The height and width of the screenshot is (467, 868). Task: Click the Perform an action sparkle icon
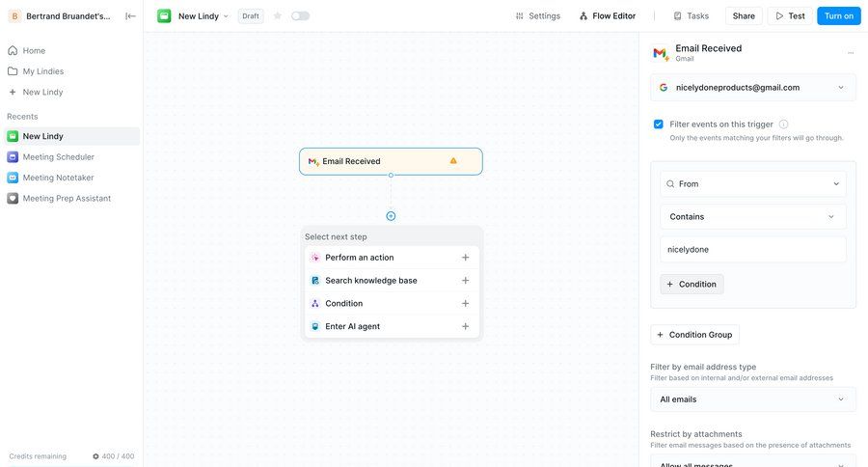[315, 258]
